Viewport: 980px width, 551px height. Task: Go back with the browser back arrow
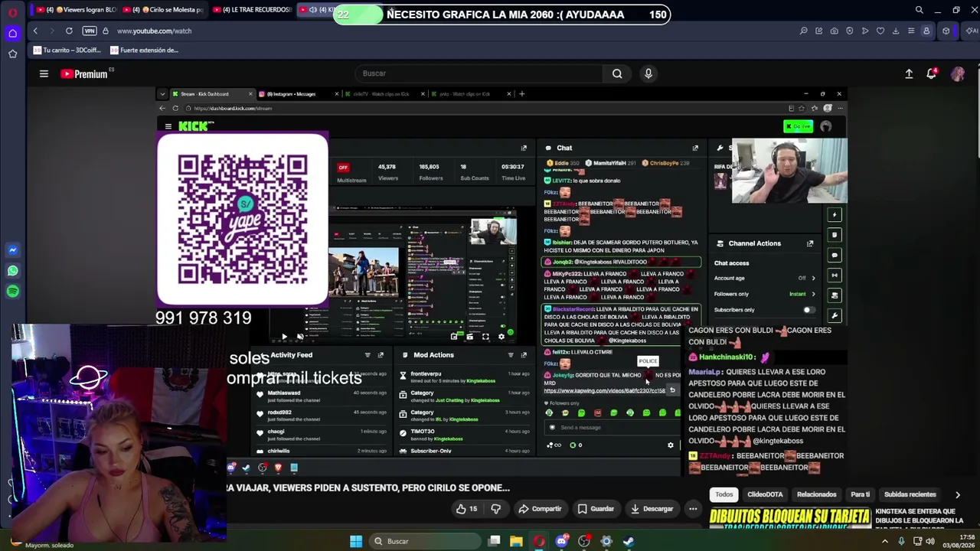point(35,31)
